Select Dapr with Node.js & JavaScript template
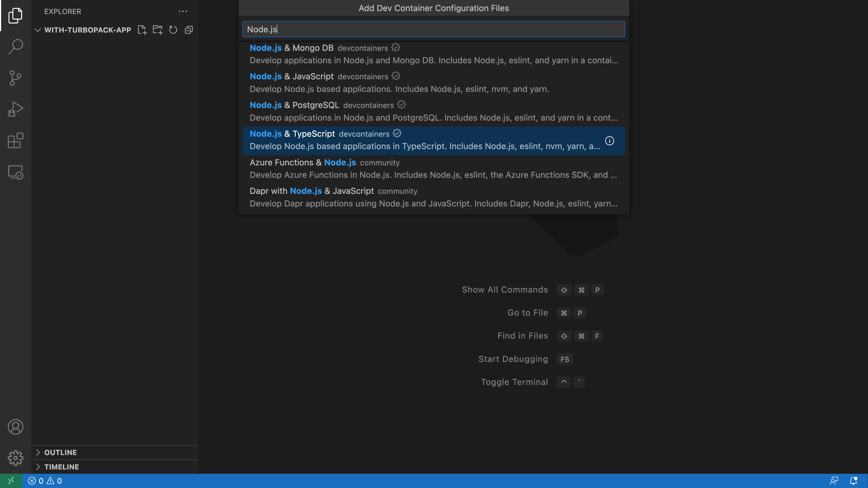 click(434, 197)
